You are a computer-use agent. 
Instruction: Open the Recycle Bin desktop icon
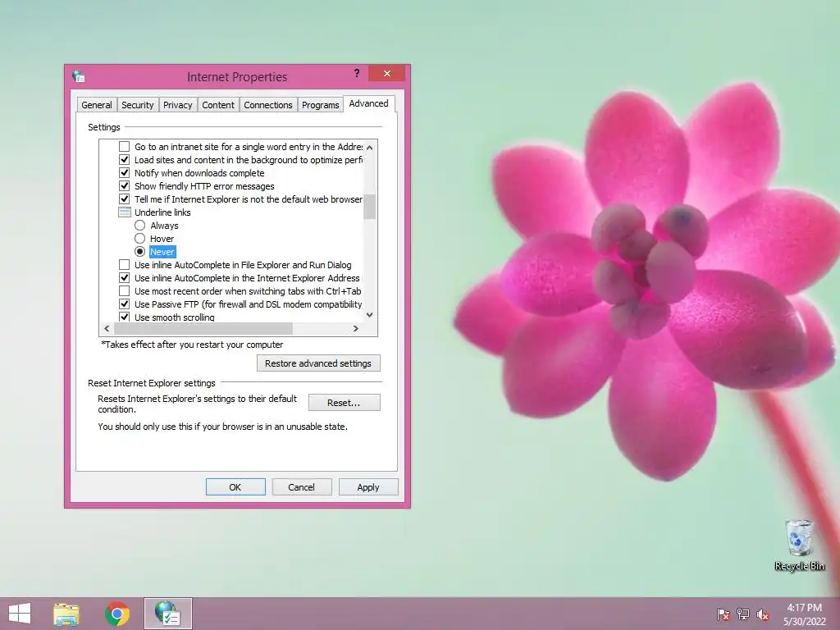point(799,545)
